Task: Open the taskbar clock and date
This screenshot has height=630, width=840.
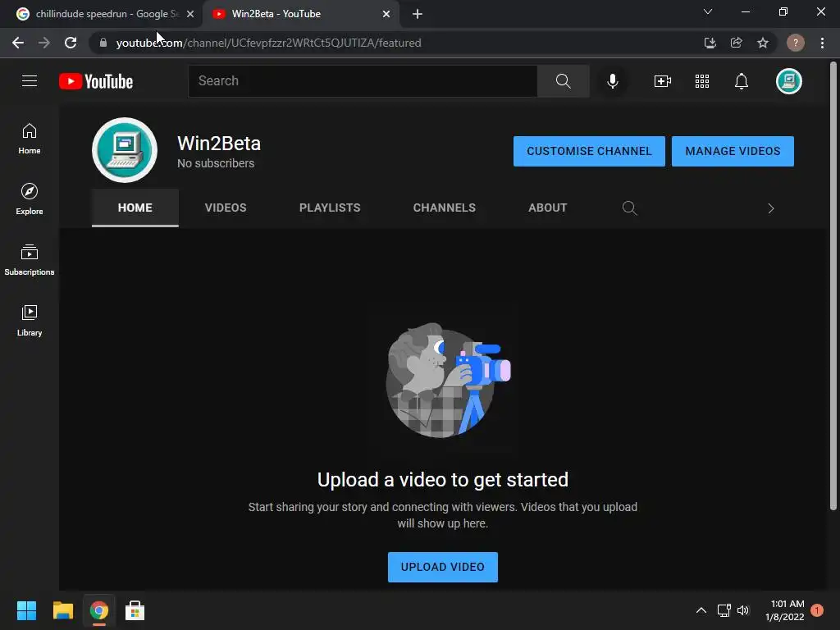Action: pos(785,610)
